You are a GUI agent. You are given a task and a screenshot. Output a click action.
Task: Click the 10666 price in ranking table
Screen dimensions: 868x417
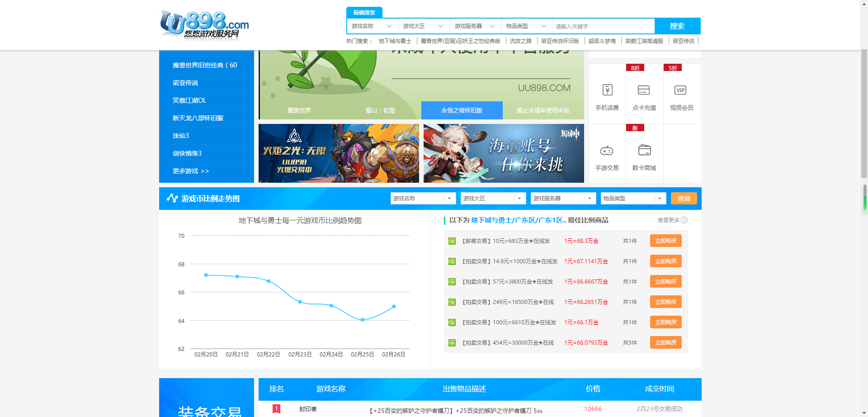pyautogui.click(x=593, y=409)
